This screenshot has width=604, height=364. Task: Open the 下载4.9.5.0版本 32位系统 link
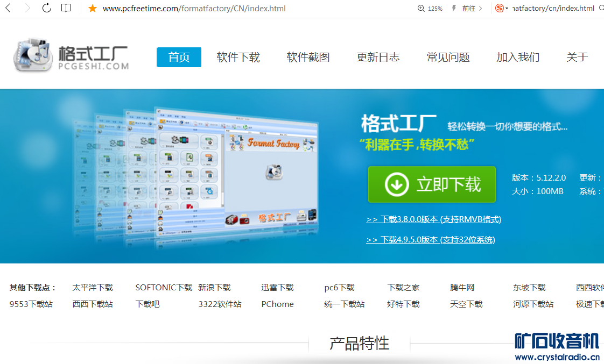click(x=431, y=240)
